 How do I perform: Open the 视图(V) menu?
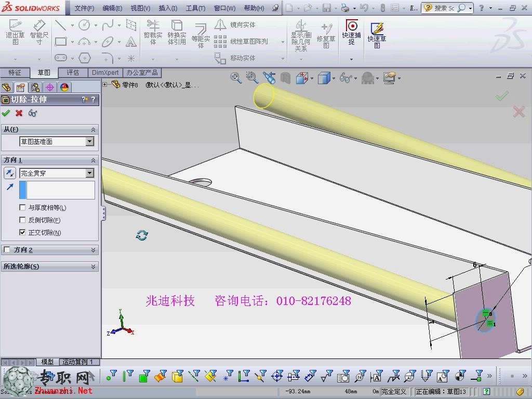coord(140,8)
